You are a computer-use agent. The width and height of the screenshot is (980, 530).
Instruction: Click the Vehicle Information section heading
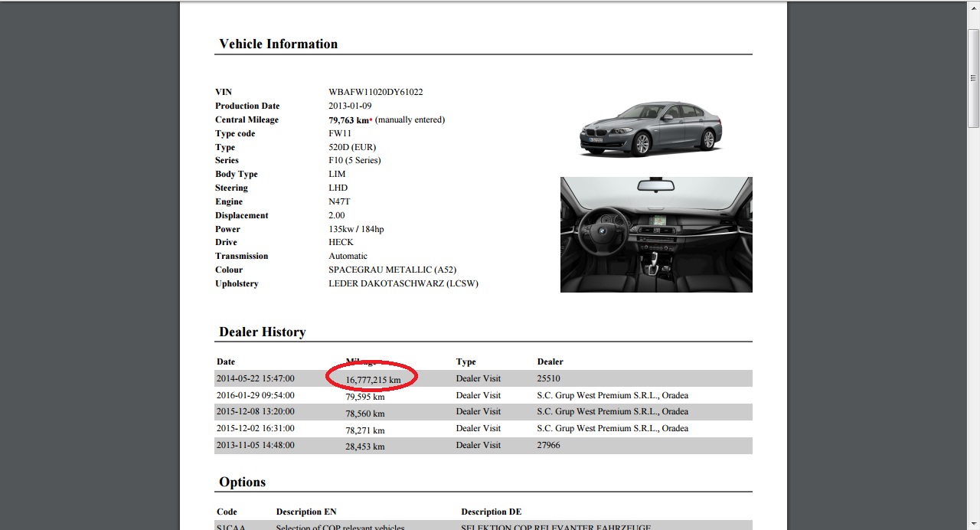[278, 44]
